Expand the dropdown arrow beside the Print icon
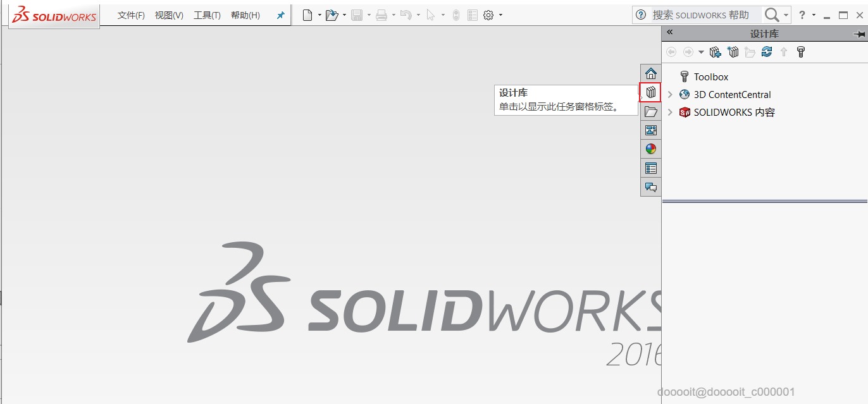The image size is (868, 404). (x=394, y=15)
